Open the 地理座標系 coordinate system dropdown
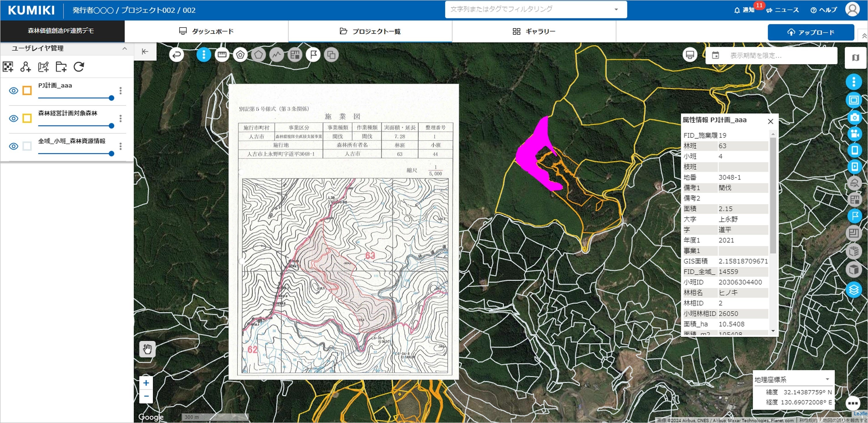The image size is (868, 423). click(x=827, y=379)
